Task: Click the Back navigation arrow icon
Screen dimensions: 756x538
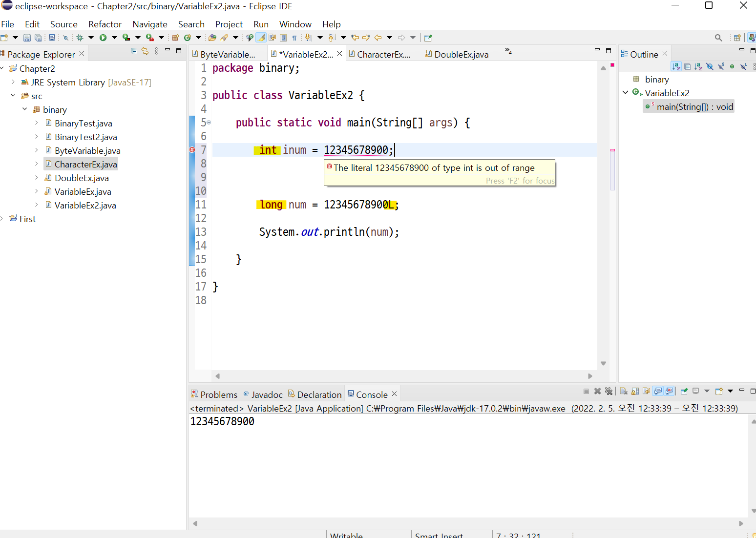Action: 378,38
